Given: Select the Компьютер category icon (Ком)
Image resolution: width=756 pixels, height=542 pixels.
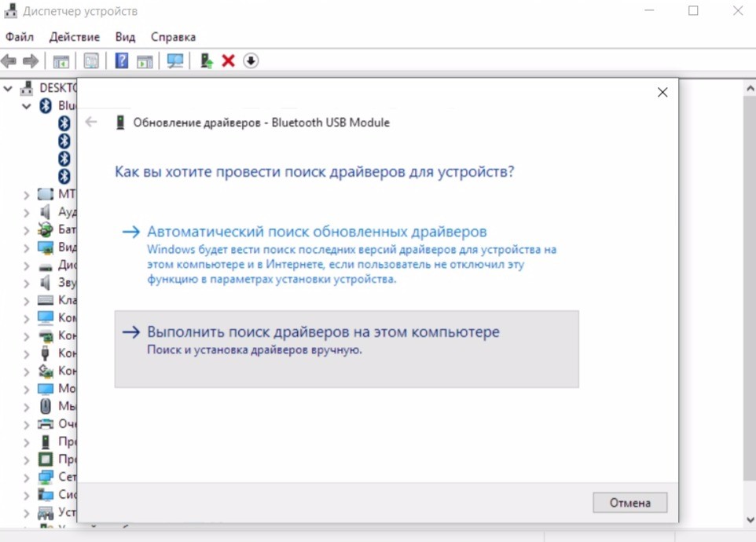Looking at the screenshot, I should click(x=46, y=318).
